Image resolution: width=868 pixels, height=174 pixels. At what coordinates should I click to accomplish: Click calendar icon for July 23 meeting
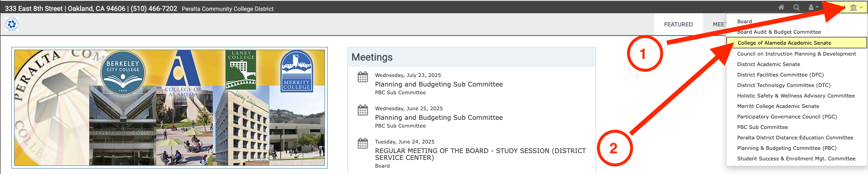[x=363, y=77]
